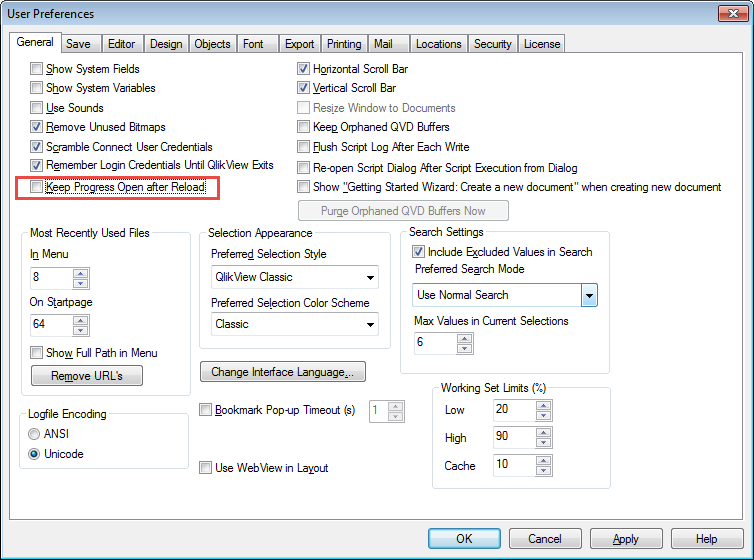This screenshot has height=560, width=754.
Task: Check Keep Orphaned QVD Buffers
Action: (x=303, y=126)
